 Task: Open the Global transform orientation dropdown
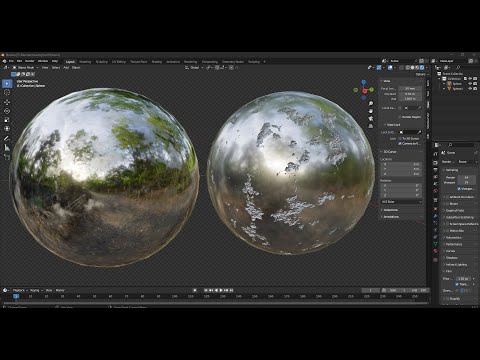[195, 68]
